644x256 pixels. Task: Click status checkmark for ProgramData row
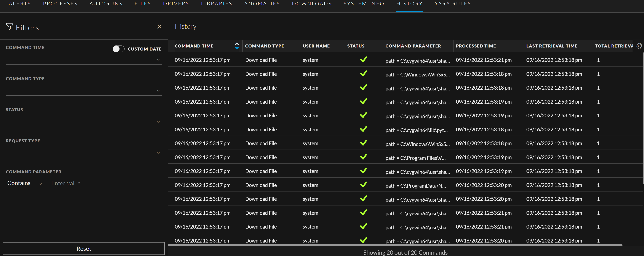point(363,185)
